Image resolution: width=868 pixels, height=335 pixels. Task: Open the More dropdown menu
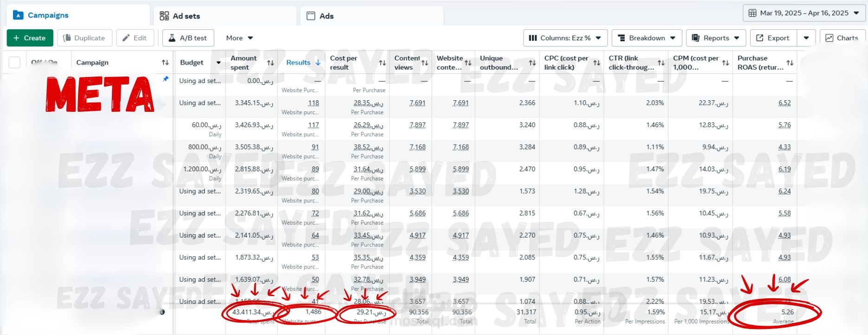pos(239,38)
